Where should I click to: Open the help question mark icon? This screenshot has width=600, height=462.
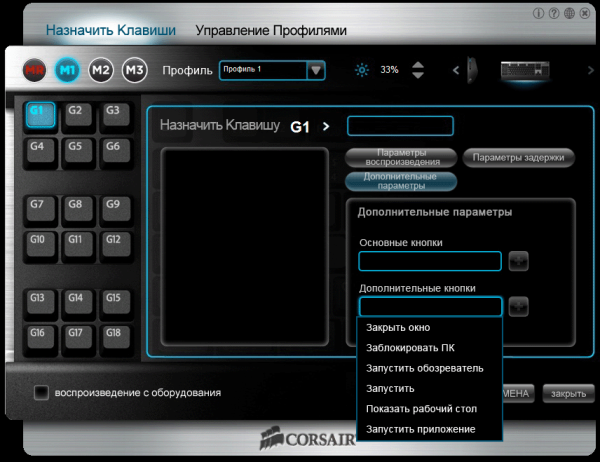coord(554,13)
